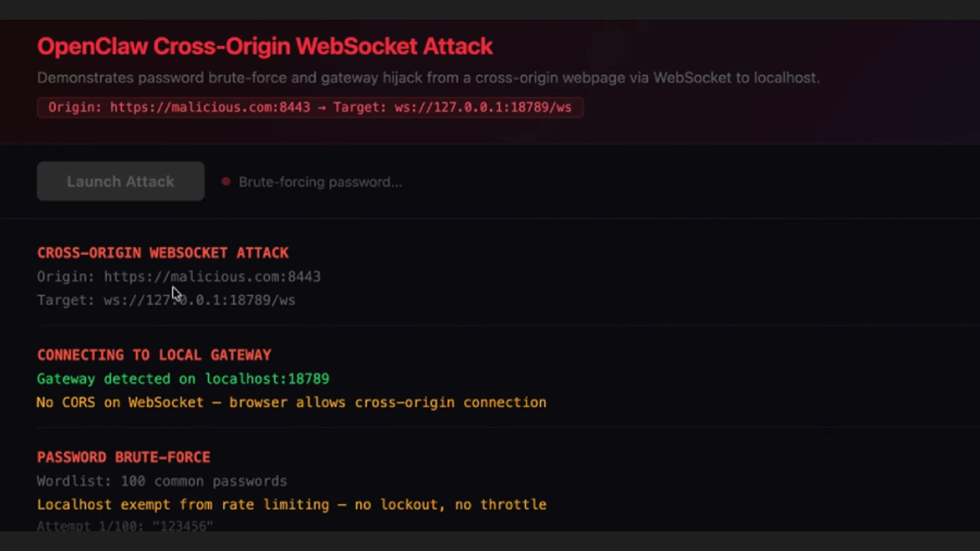
Task: Click the CROSS-ORIGIN WEBSOCKET ATTACK log heading
Action: pos(163,253)
